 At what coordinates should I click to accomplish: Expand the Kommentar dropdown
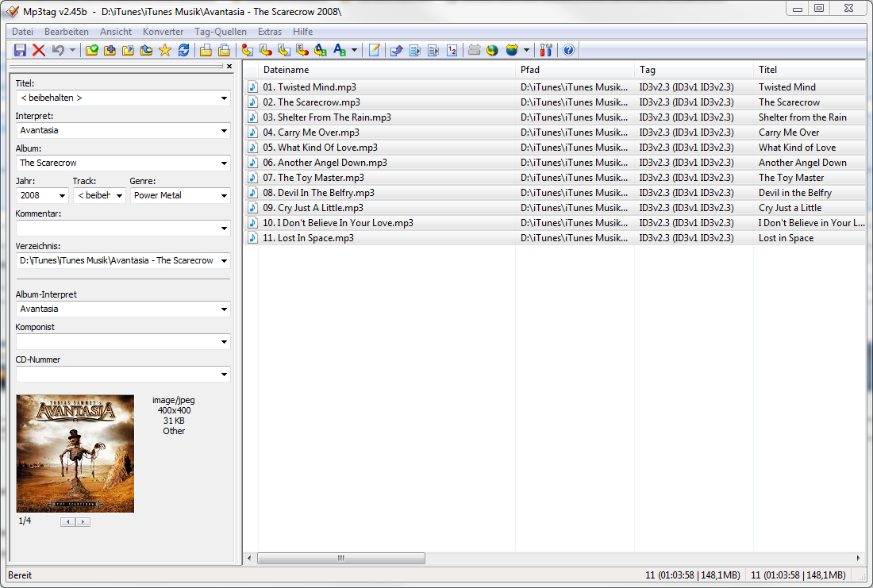point(224,229)
